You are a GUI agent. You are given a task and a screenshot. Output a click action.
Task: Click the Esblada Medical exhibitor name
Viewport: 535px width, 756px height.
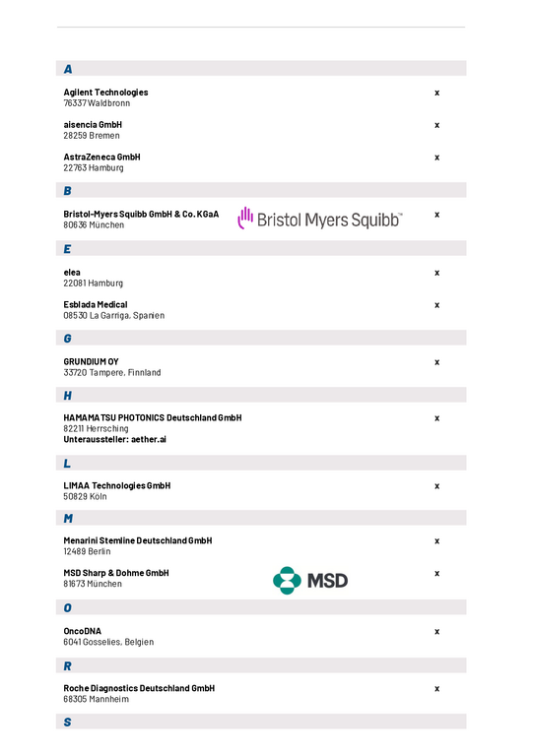pos(96,305)
